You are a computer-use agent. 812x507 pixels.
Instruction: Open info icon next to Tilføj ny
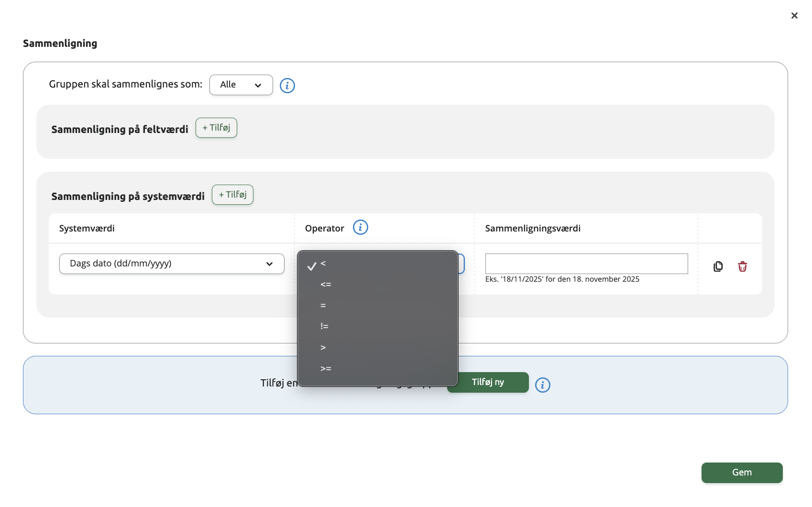[543, 385]
